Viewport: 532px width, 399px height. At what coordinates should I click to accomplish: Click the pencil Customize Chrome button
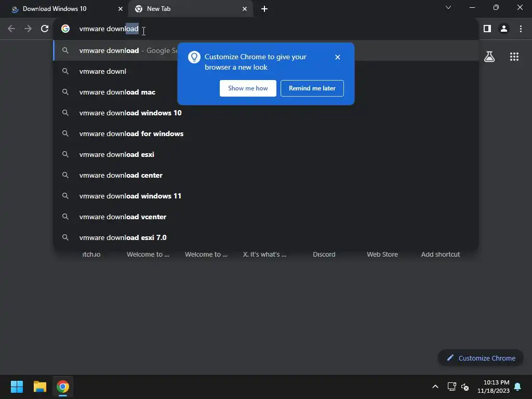coord(481,358)
